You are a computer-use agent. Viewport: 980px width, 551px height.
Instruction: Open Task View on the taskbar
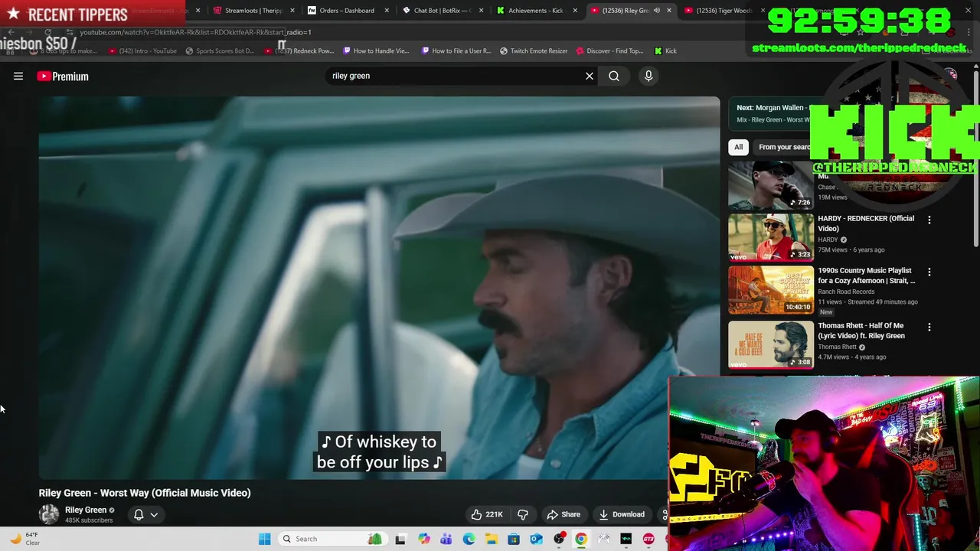400,539
